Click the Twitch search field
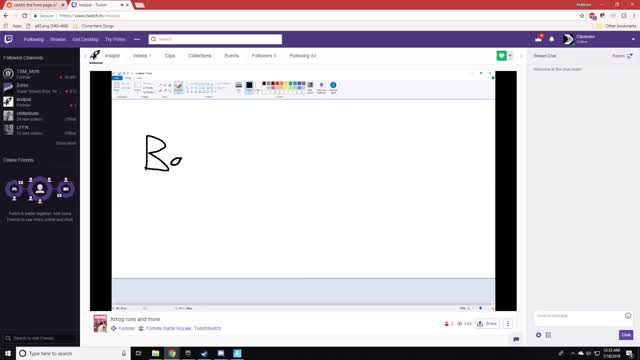 215,39
